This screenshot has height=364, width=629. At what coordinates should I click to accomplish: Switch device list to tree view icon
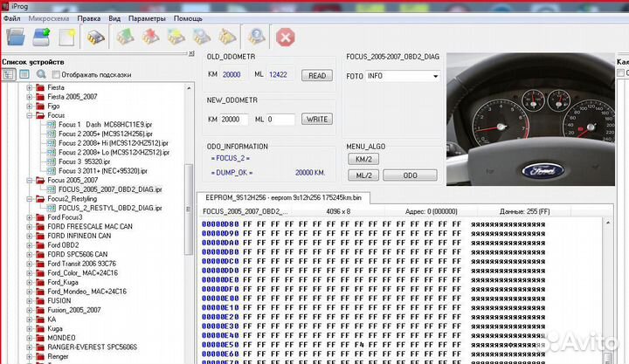coord(10,74)
